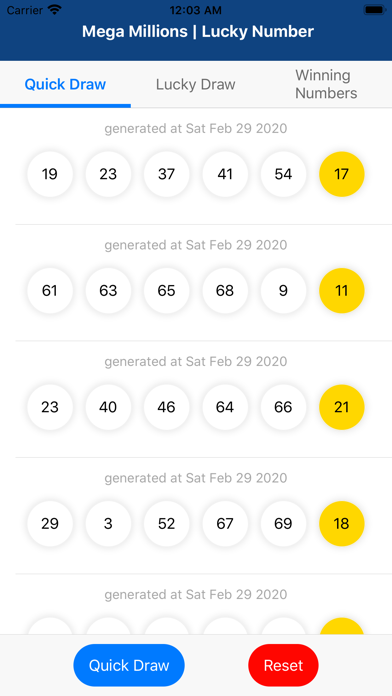Tap white ball number 68

click(x=225, y=291)
